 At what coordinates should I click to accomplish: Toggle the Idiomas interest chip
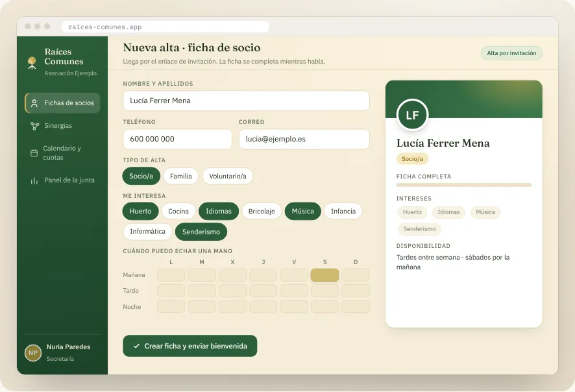(219, 211)
